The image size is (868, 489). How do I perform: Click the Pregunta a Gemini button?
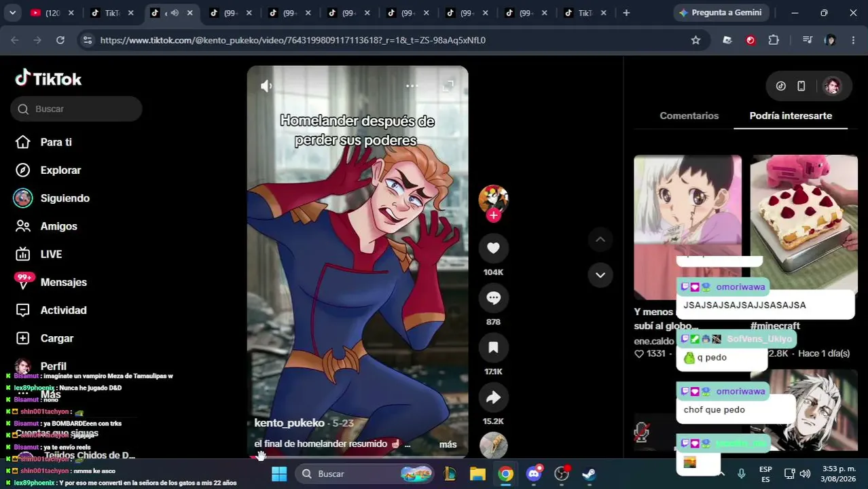(x=720, y=12)
